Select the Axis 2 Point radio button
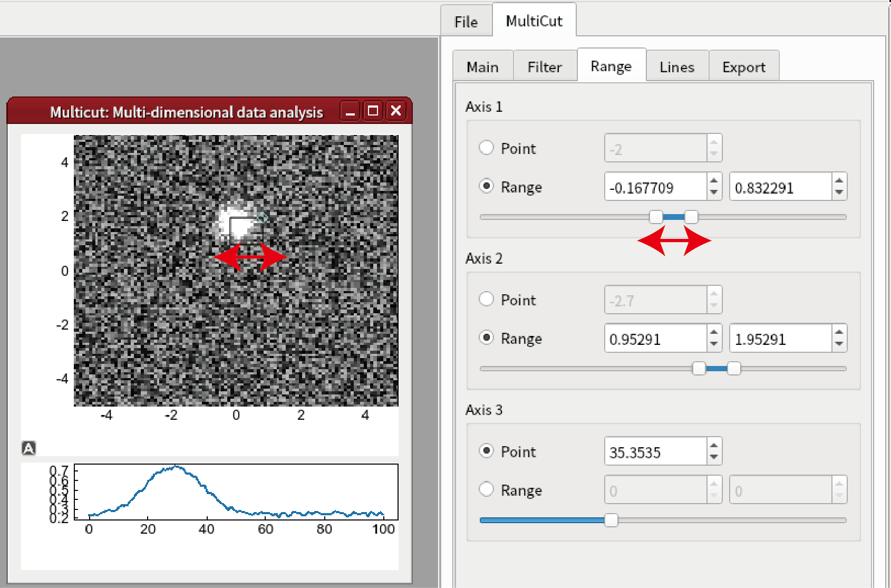Image resolution: width=891 pixels, height=588 pixels. click(486, 299)
